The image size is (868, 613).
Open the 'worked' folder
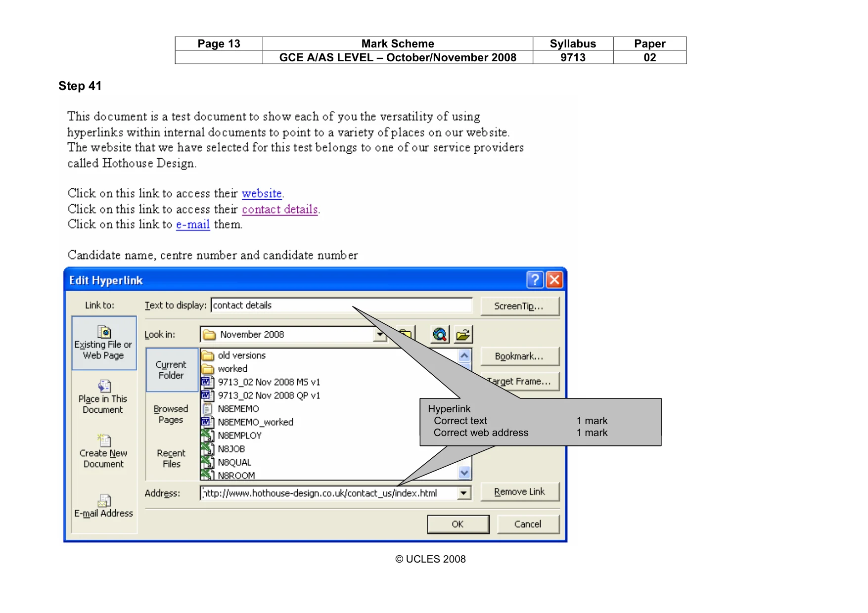[225, 369]
